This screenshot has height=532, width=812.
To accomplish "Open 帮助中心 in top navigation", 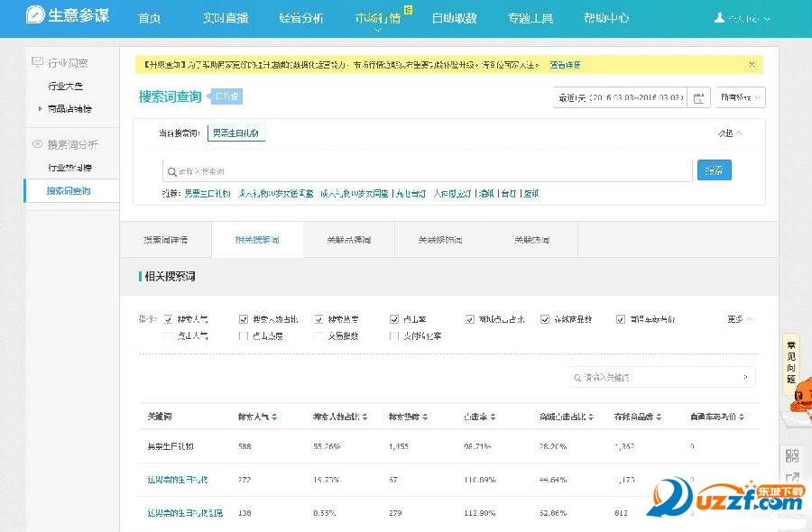I will click(606, 18).
